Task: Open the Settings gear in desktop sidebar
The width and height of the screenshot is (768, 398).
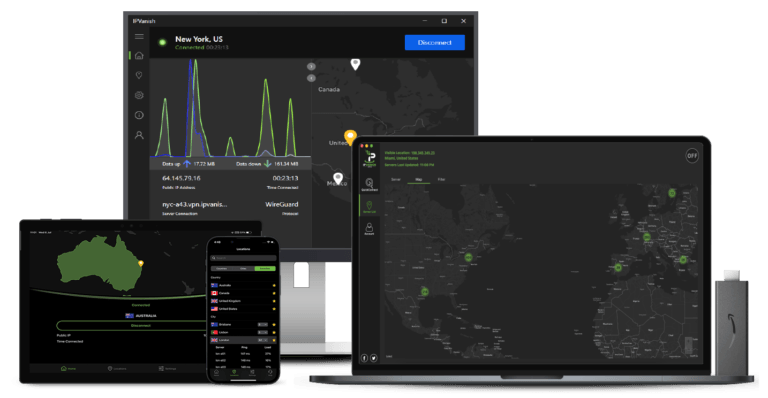Action: 139,95
